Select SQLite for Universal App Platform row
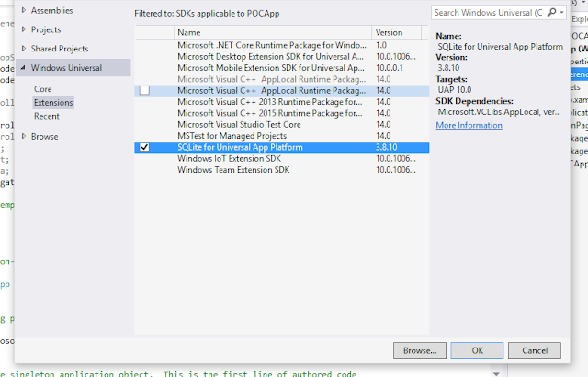Viewport: 588px width, 377px height. [282, 147]
